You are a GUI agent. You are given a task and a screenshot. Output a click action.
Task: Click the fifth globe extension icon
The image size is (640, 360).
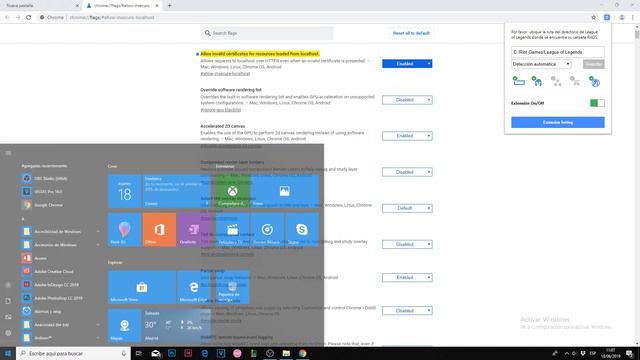click(x=594, y=81)
